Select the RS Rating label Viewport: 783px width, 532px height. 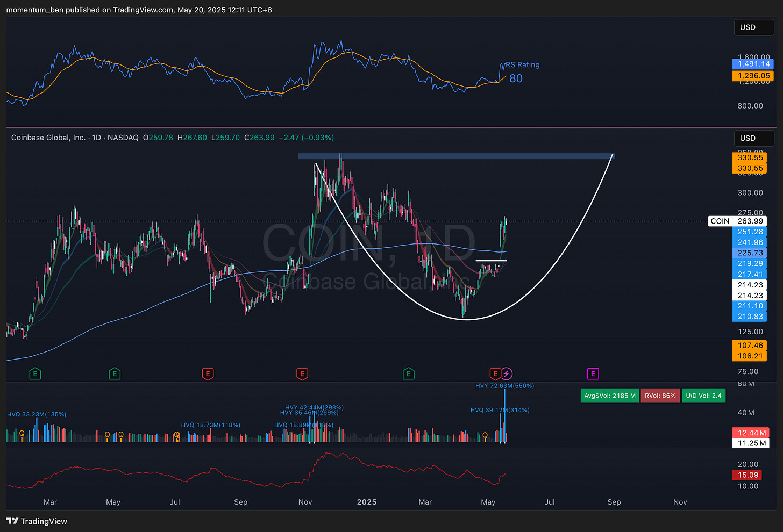click(523, 64)
